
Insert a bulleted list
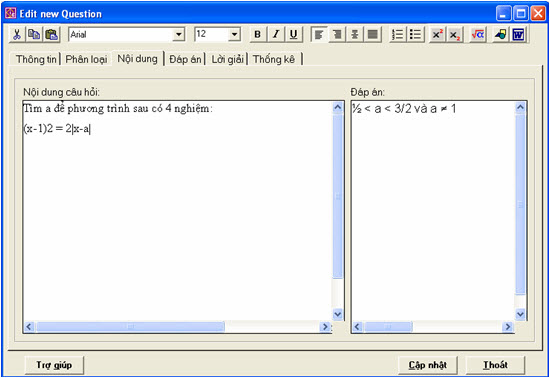pos(416,35)
